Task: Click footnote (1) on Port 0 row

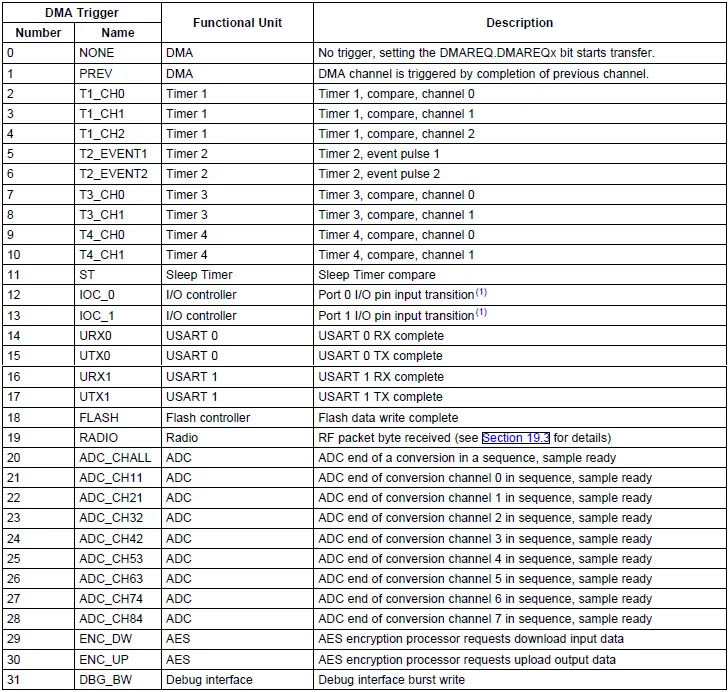Action: [x=481, y=292]
